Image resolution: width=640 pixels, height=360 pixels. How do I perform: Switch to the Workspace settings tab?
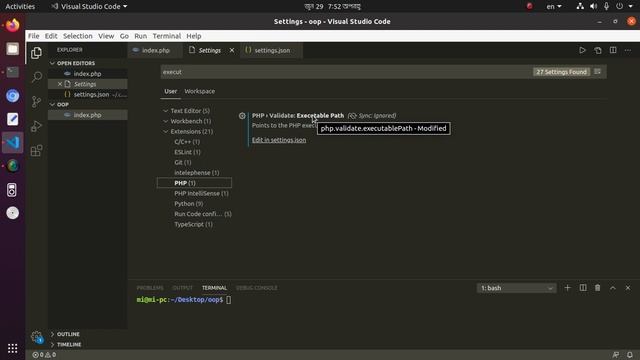(x=200, y=91)
